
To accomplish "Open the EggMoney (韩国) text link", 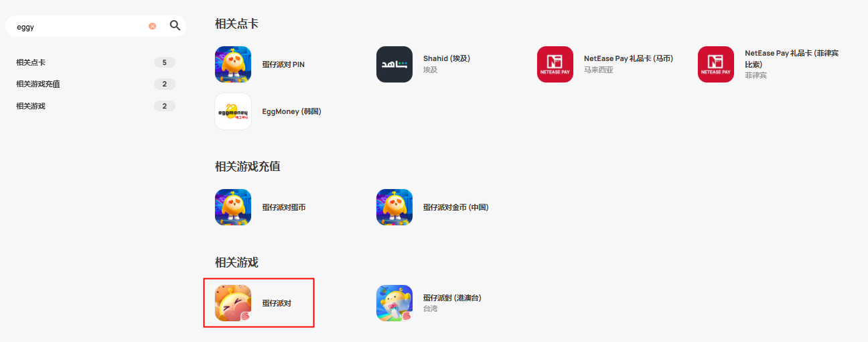I will tap(292, 111).
